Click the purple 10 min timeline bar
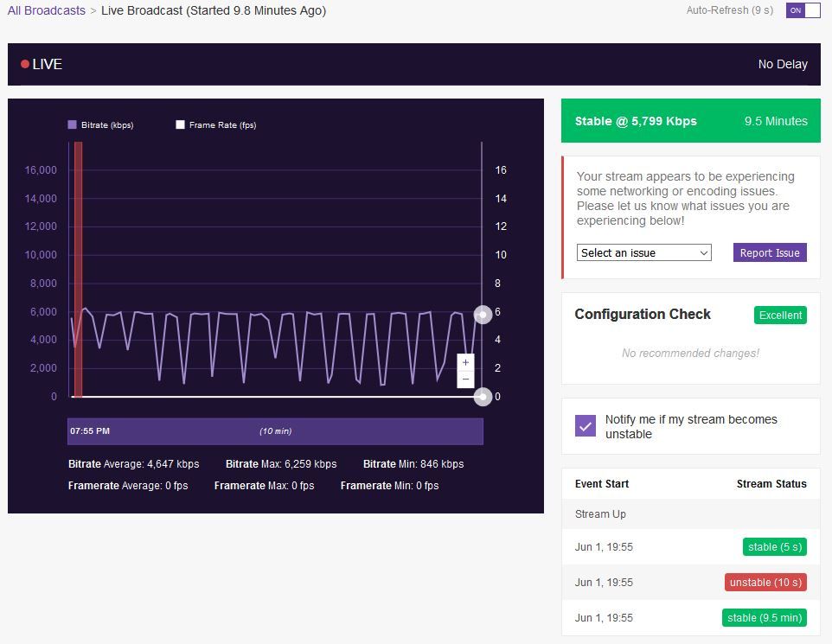Image resolution: width=832 pixels, height=644 pixels. (275, 431)
